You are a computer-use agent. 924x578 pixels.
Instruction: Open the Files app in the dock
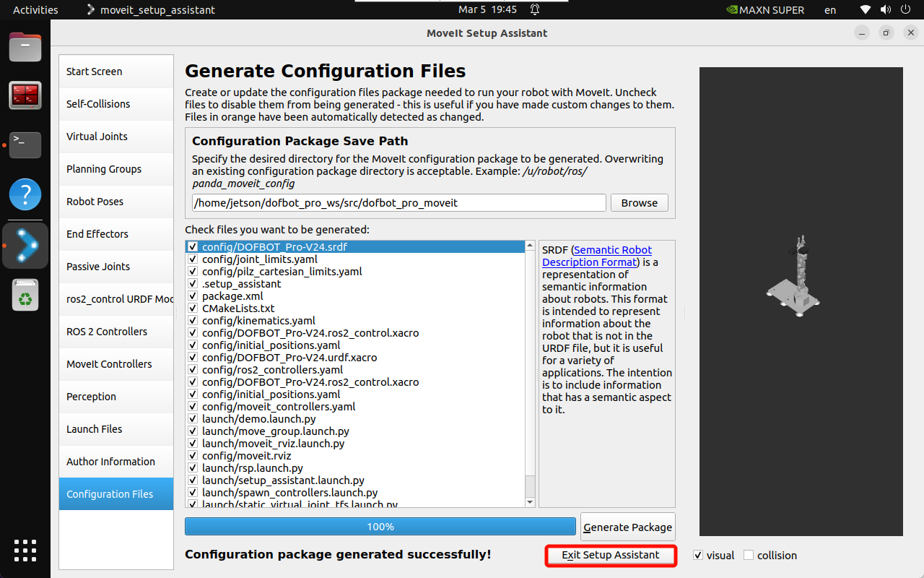tap(25, 47)
